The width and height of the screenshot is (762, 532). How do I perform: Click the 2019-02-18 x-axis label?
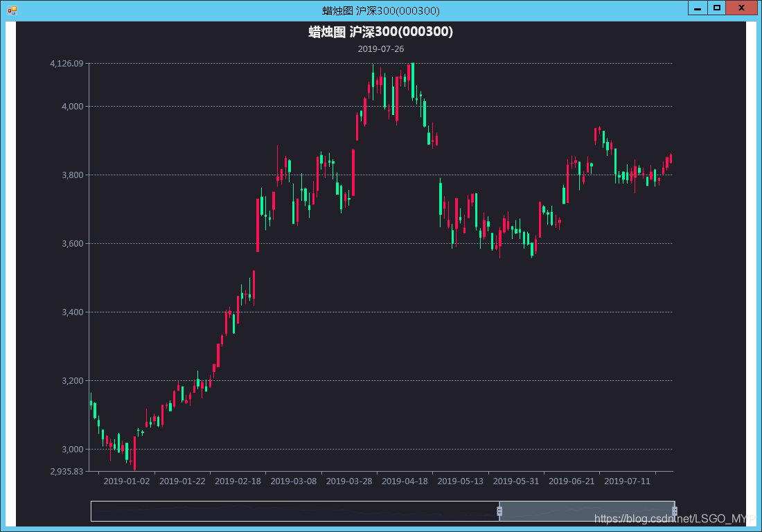[238, 481]
